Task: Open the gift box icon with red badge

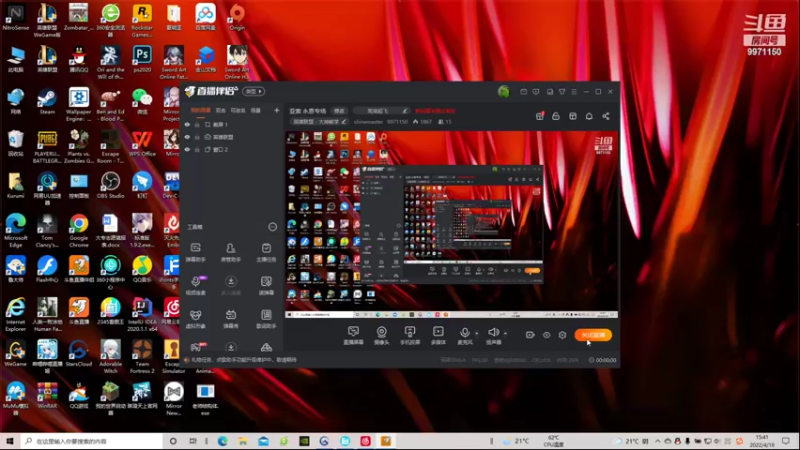Action: coord(540,116)
